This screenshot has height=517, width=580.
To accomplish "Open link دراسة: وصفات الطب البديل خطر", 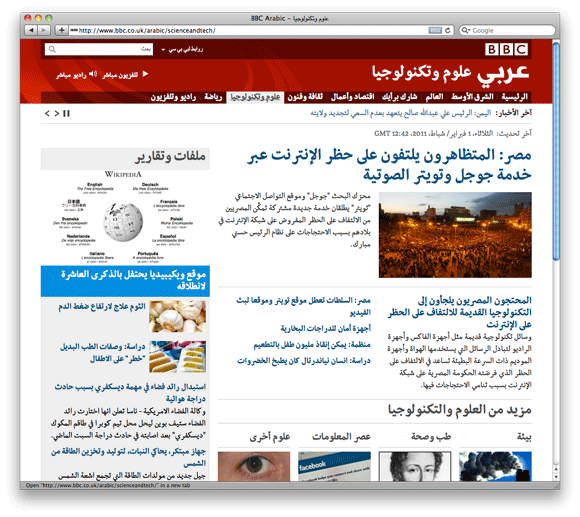I will point(102,353).
